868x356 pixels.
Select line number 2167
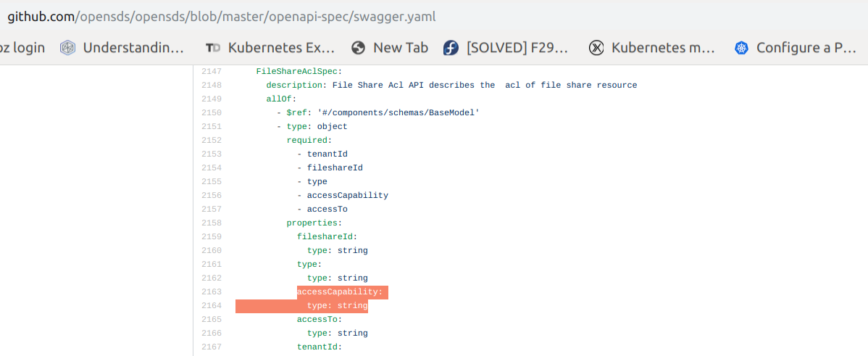(x=212, y=347)
